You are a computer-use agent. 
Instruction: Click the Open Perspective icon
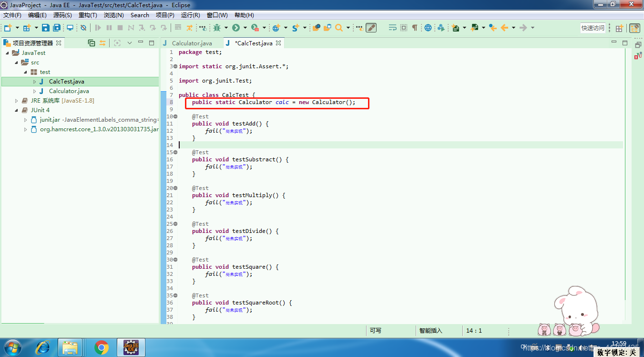coord(619,28)
